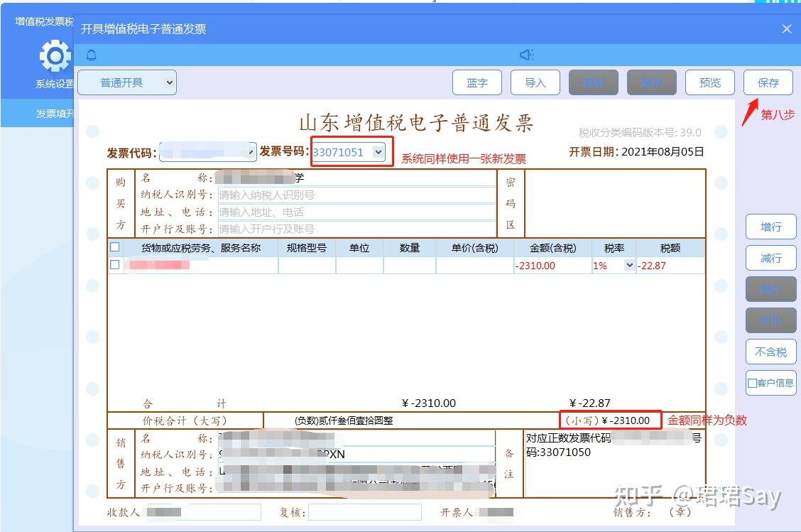Click the speaker/sound icon above the invoice
The height and width of the screenshot is (532, 801).
526,55
